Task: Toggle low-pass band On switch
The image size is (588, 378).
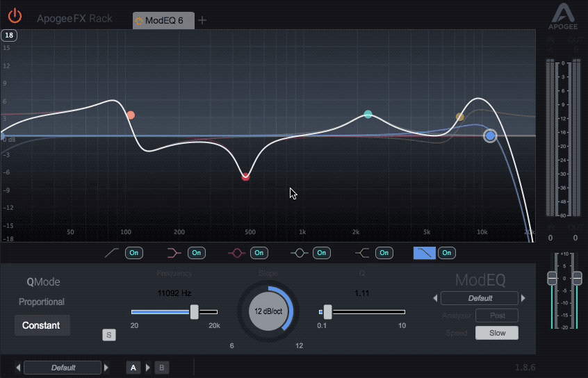Action: click(447, 253)
